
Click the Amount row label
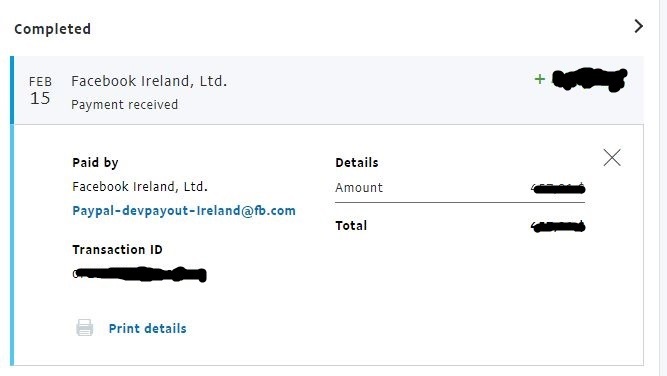[x=359, y=188]
